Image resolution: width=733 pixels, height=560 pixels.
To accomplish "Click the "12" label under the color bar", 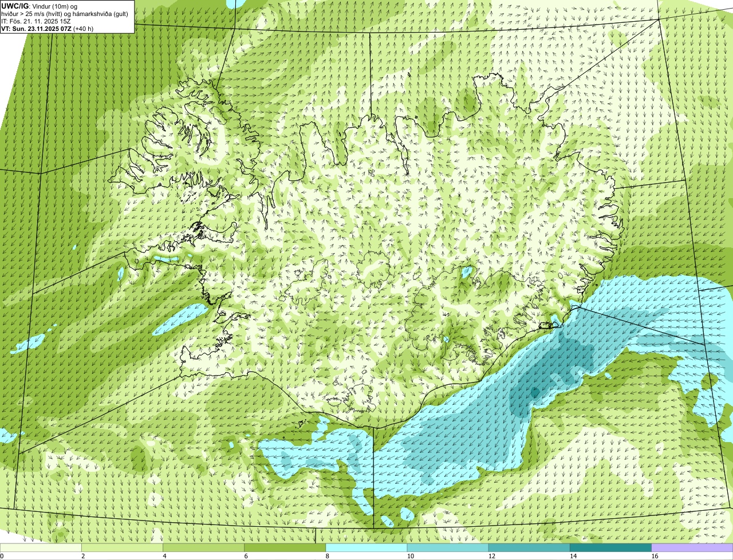I will click(x=491, y=556).
